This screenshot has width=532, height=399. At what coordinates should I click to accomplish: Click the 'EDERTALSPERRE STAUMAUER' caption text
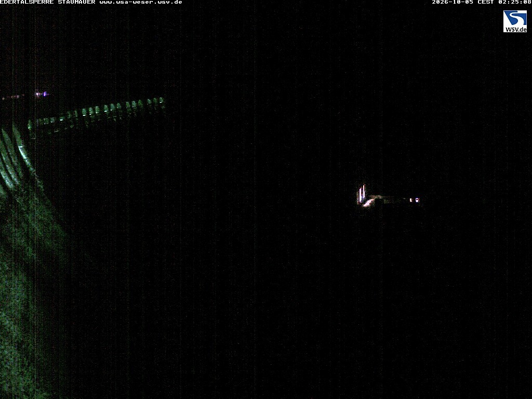pyautogui.click(x=47, y=2)
